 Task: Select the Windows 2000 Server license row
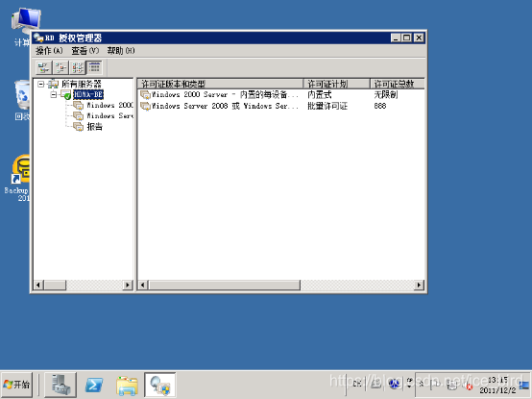coord(281,95)
